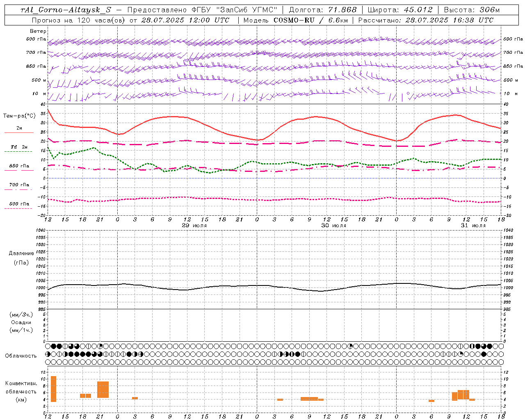Click the (гПа) unit label under Давление

(21, 262)
